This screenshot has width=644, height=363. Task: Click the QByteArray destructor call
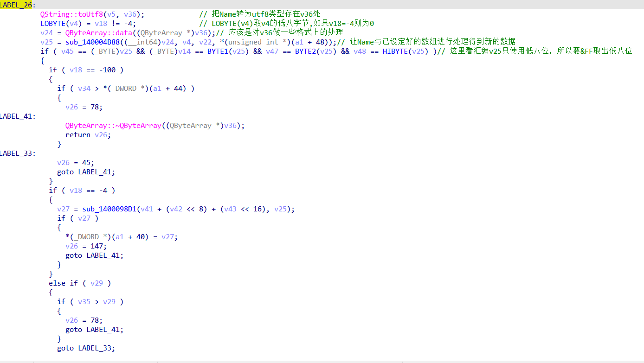(x=114, y=125)
